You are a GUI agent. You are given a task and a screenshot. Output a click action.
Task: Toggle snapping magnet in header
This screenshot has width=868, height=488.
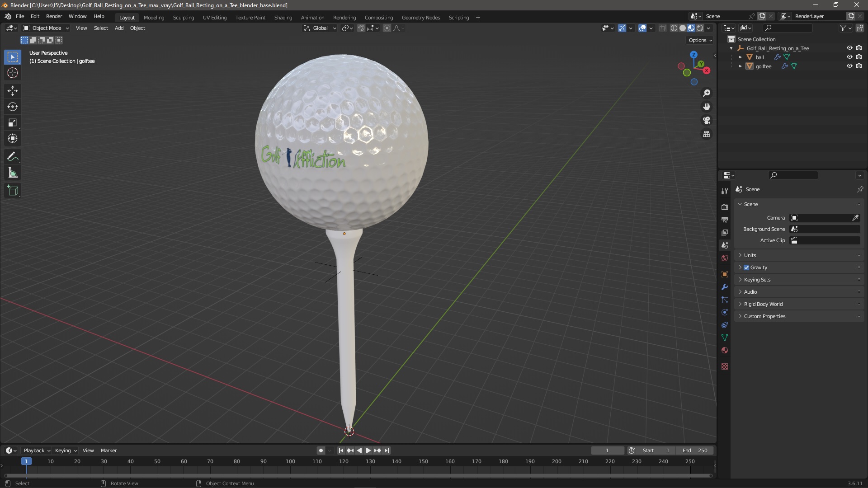pyautogui.click(x=361, y=28)
